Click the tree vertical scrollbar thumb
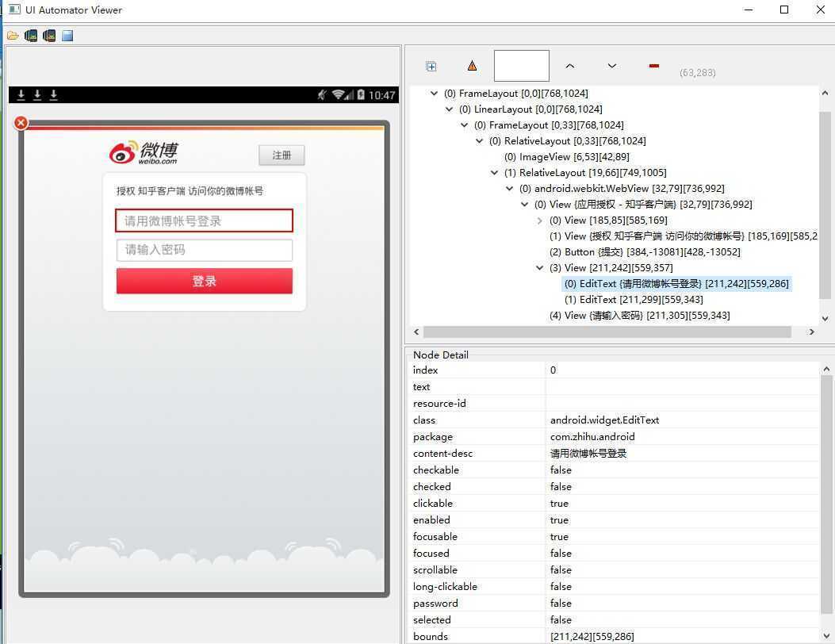Screen dimensions: 835x644 825,205
